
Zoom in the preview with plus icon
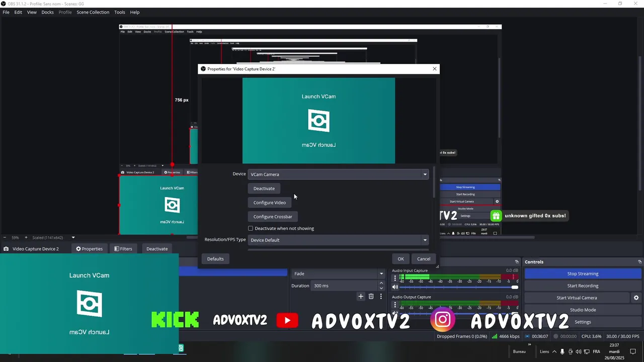(26, 238)
